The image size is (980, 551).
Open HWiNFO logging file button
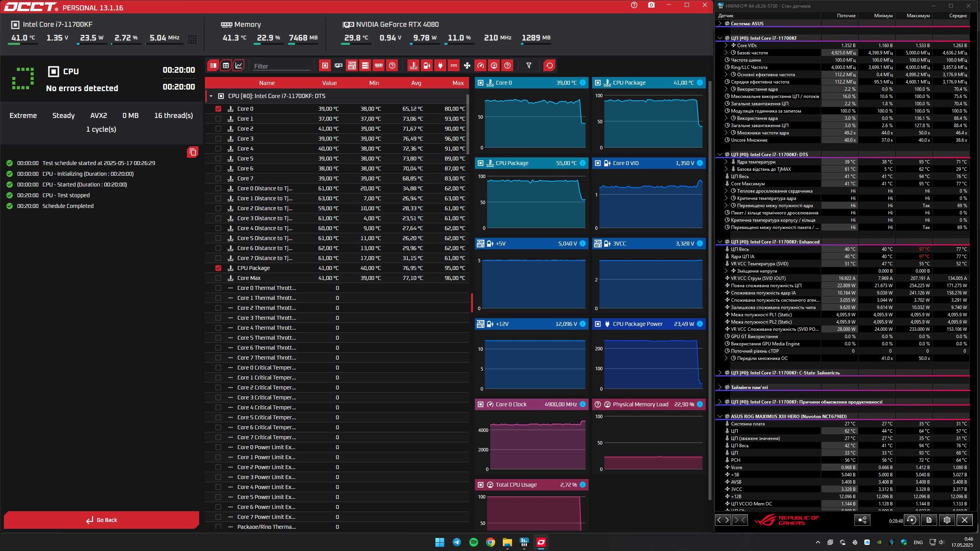coord(929,520)
